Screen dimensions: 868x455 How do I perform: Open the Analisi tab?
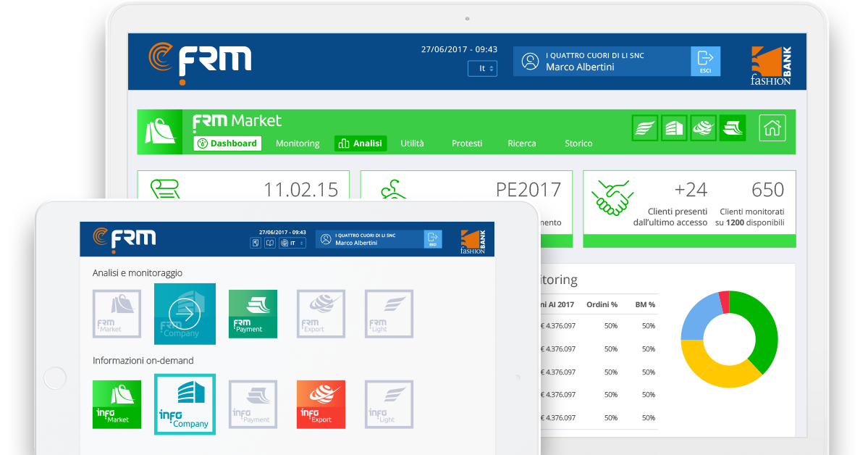pyautogui.click(x=361, y=143)
